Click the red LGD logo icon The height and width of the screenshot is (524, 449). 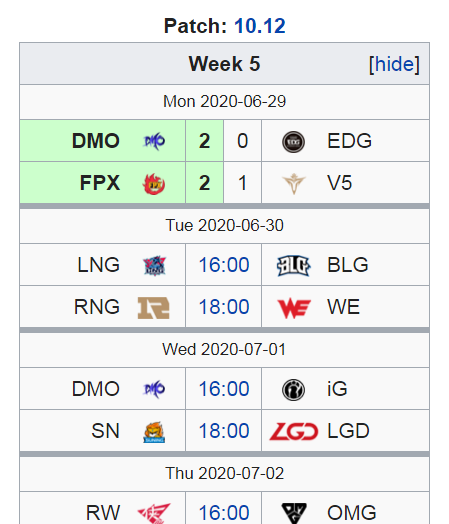click(294, 431)
